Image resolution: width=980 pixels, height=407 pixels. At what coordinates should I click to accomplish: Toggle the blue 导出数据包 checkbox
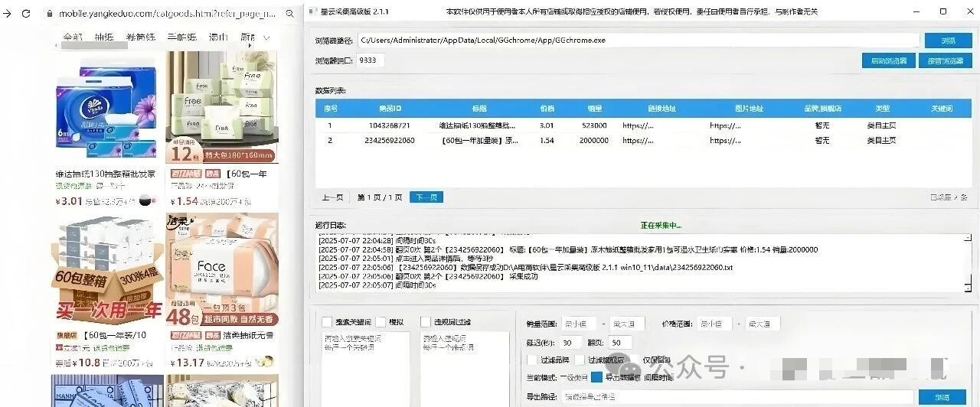pyautogui.click(x=596, y=377)
